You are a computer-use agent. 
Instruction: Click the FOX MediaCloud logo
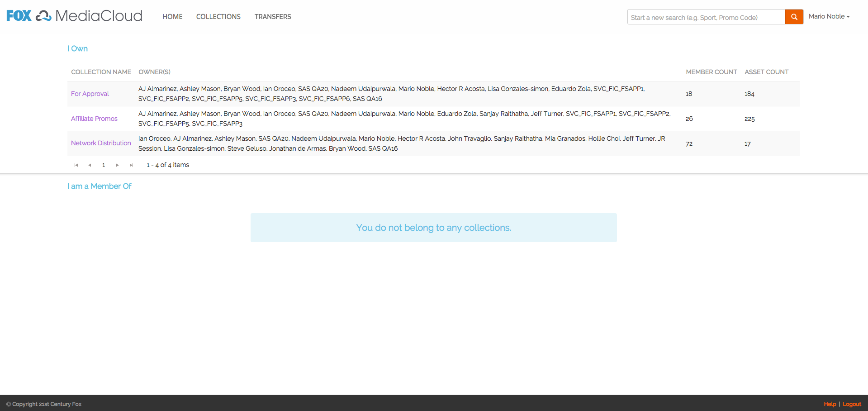[x=75, y=16]
